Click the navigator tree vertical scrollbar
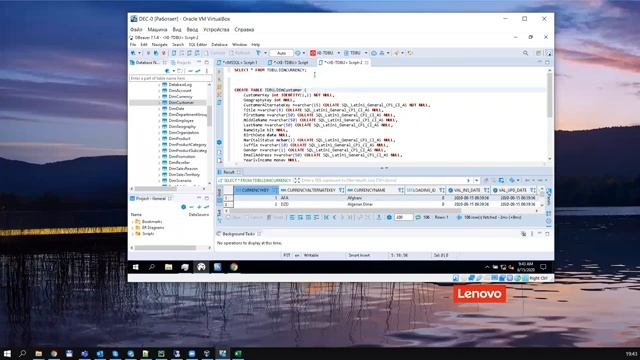The width and height of the screenshot is (640, 360). point(209,116)
